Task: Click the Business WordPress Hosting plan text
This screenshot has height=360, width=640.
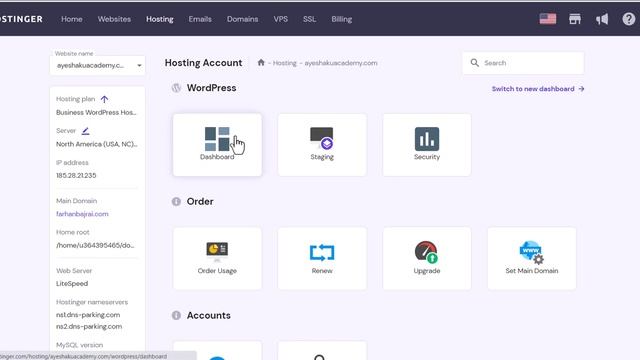Action: pyautogui.click(x=96, y=112)
